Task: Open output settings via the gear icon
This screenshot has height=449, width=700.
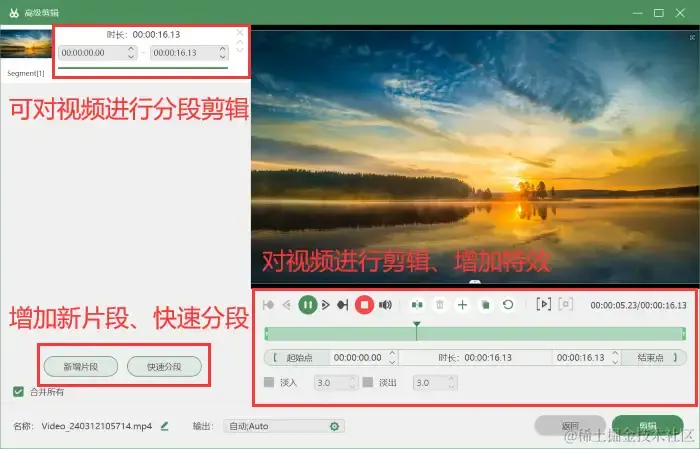Action: 334,426
